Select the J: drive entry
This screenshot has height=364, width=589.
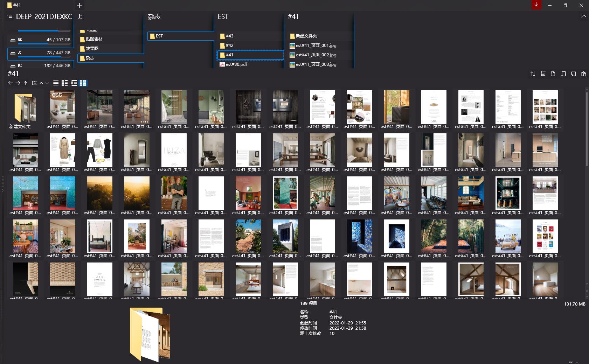(40, 53)
